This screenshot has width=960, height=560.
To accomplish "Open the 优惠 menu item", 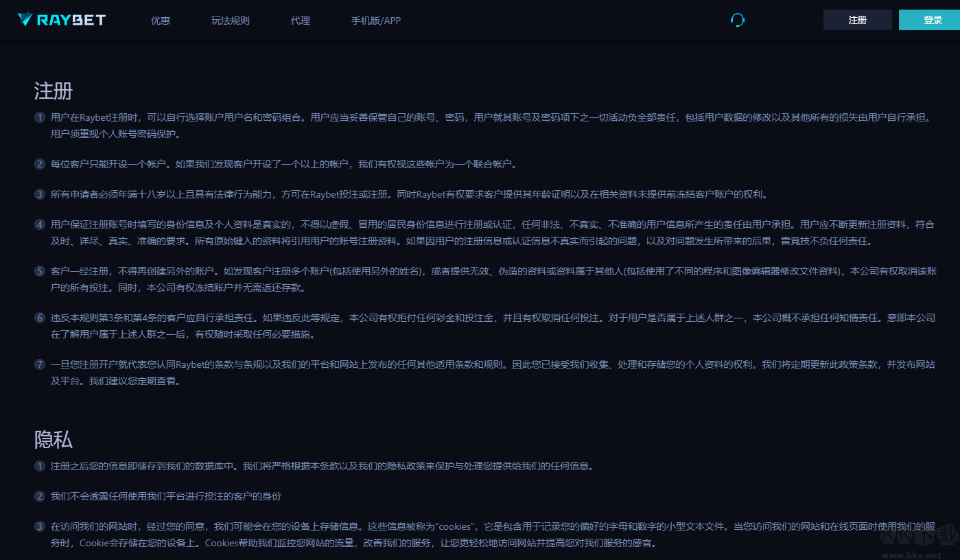I will click(x=160, y=21).
